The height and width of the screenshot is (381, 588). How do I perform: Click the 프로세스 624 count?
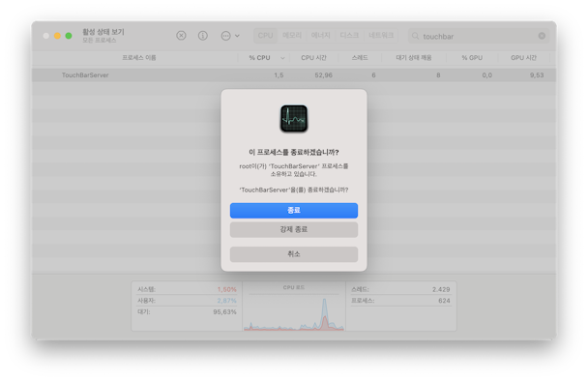click(x=444, y=301)
